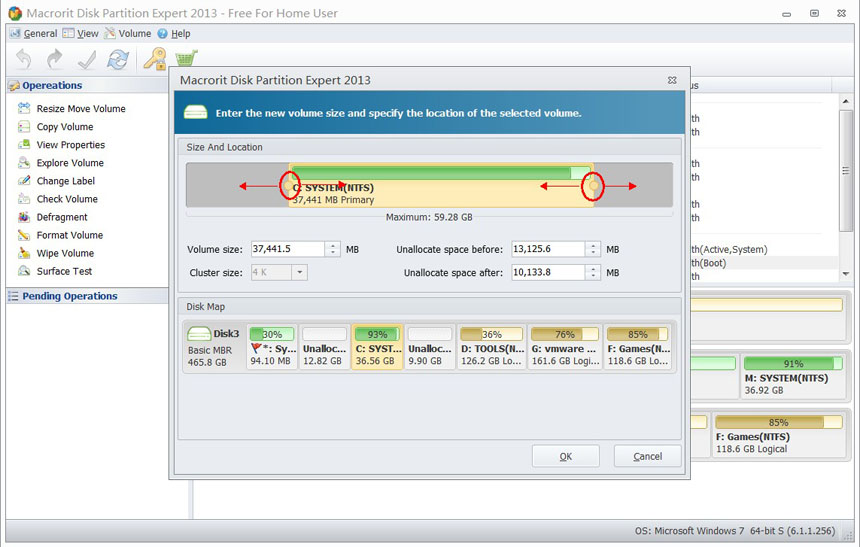860x547 pixels.
Task: Click the Redo arrow toolbar icon
Action: pyautogui.click(x=55, y=59)
